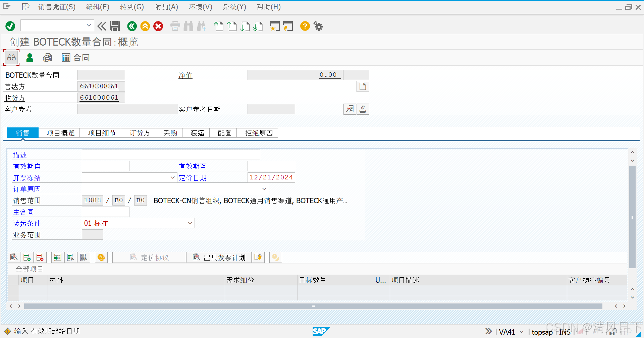Viewport: 644px width, 338px height.
Task: Open the 编辑(E) menu
Action: pyautogui.click(x=98, y=7)
